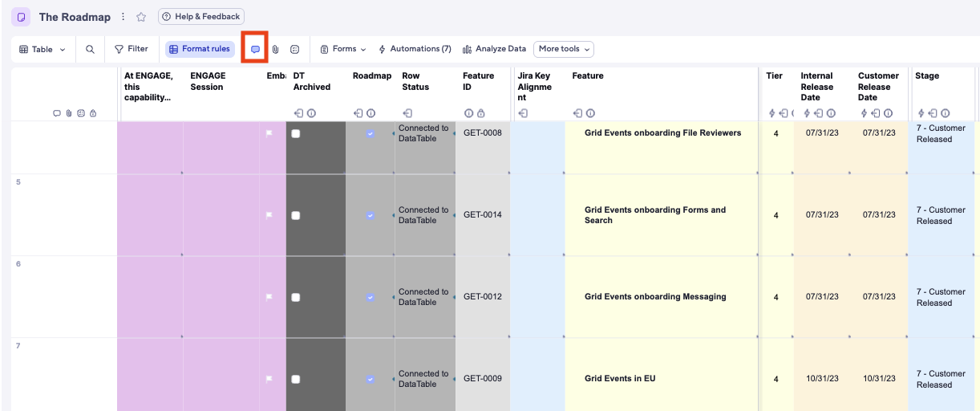Image resolution: width=980 pixels, height=411 pixels.
Task: Open the three-dot menu beside The Roadmap
Action: 123,17
